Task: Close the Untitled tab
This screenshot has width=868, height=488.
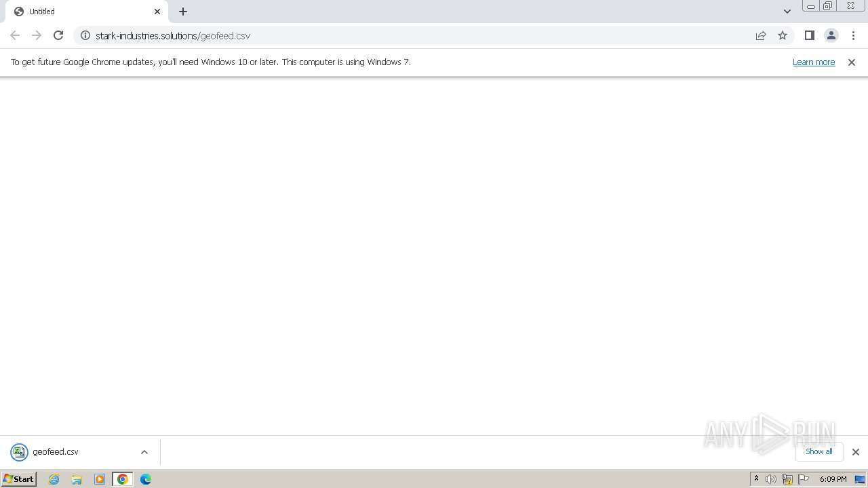Action: pyautogui.click(x=157, y=12)
